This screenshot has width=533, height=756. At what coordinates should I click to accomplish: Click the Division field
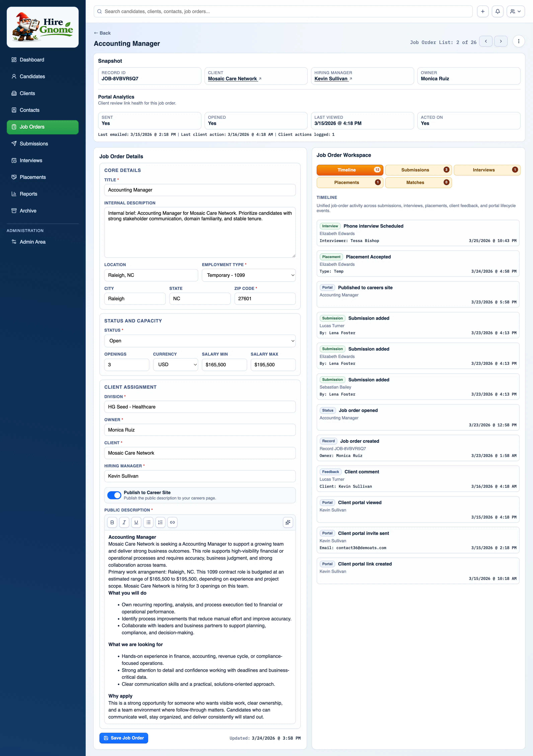[200, 407]
